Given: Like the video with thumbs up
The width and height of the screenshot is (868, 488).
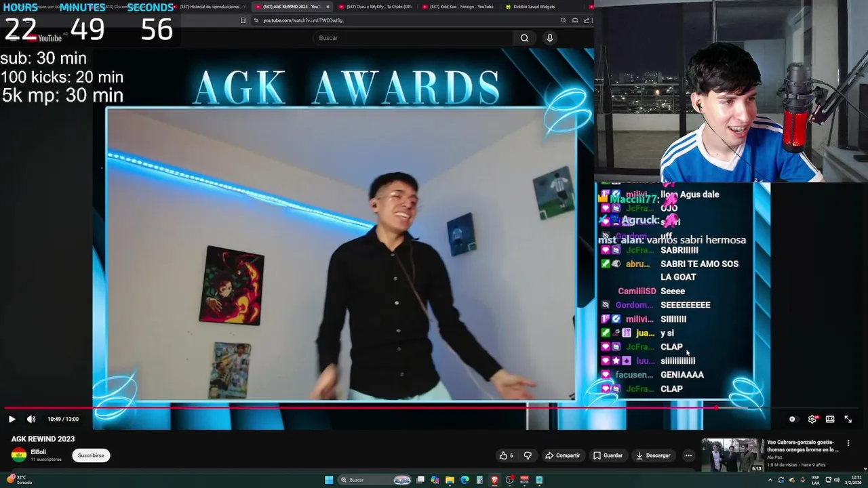Looking at the screenshot, I should 506,455.
